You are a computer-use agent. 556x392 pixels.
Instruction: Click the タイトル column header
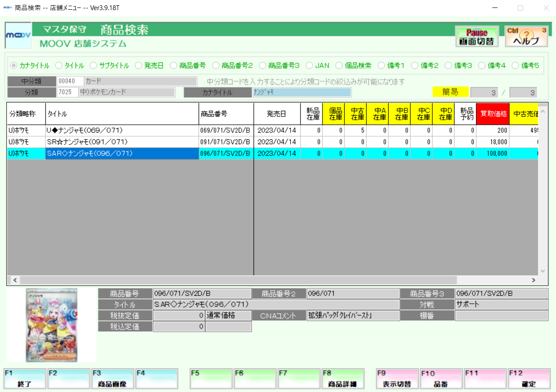pyautogui.click(x=122, y=114)
